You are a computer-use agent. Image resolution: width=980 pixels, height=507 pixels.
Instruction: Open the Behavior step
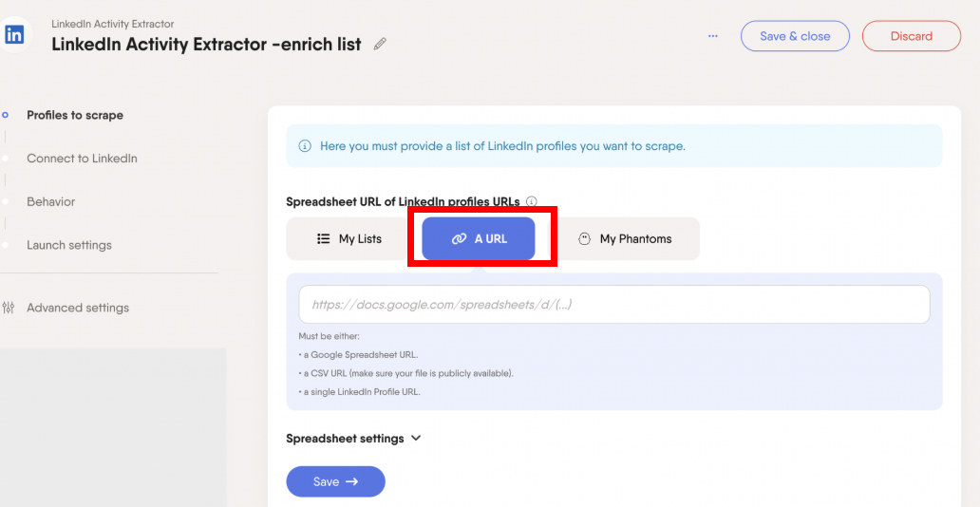point(50,202)
